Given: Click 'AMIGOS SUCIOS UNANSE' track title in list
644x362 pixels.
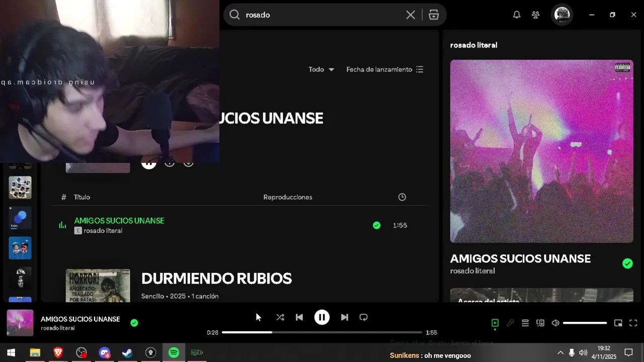Looking at the screenshot, I should pos(119,221).
